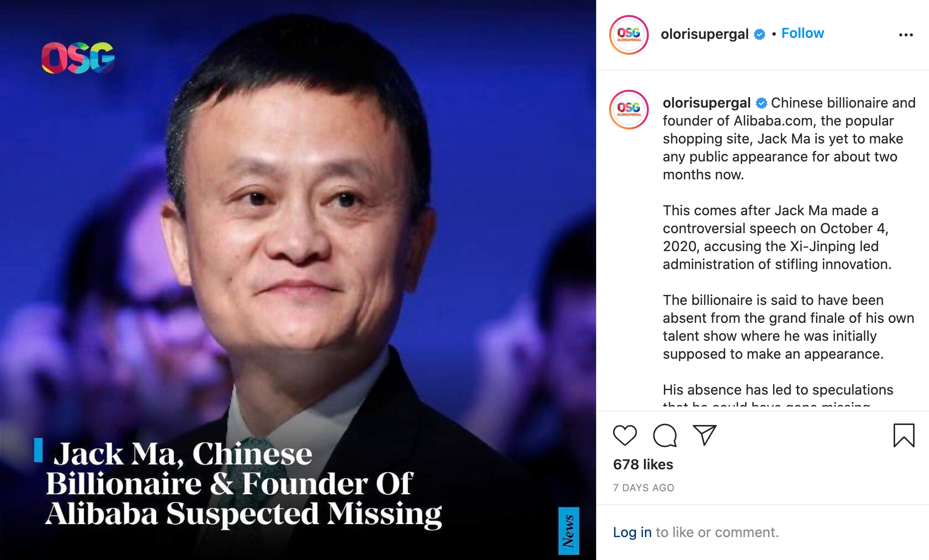Click the blue News tag on photo

click(569, 531)
